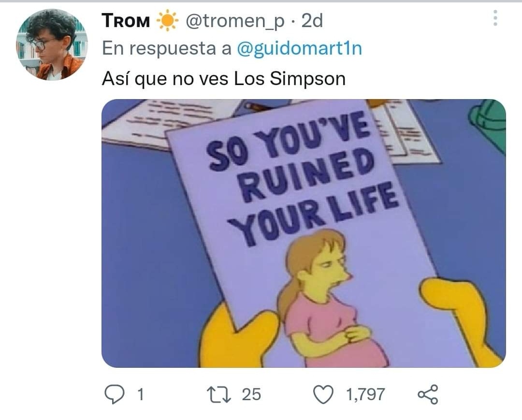Open Trom's profile avatar picture
The height and width of the screenshot is (420, 522).
coord(52,44)
